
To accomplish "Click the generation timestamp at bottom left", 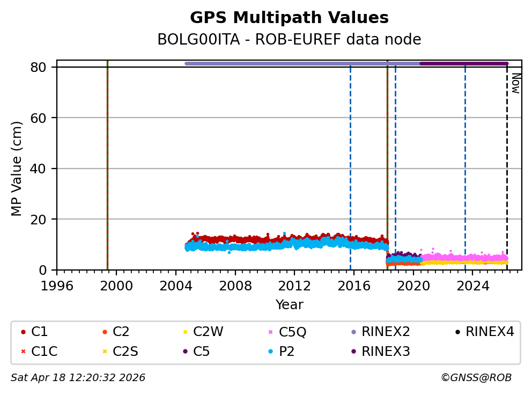I will (x=78, y=378).
